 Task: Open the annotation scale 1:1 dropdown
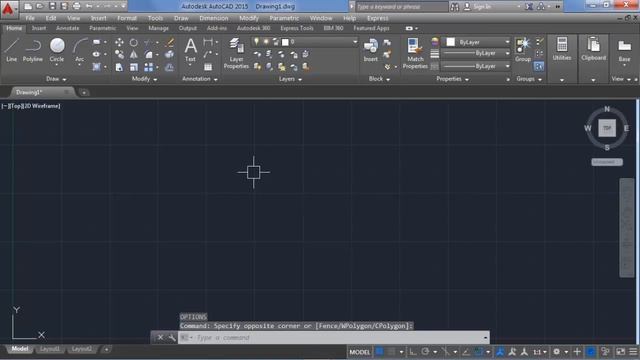coord(540,351)
